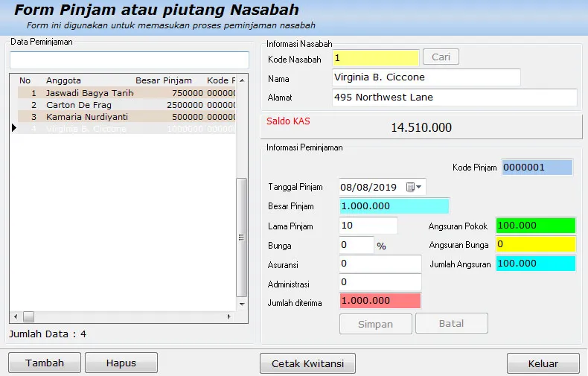Click the 2500000 amount cell
Viewport: 588px width, 376px height.
(x=185, y=105)
